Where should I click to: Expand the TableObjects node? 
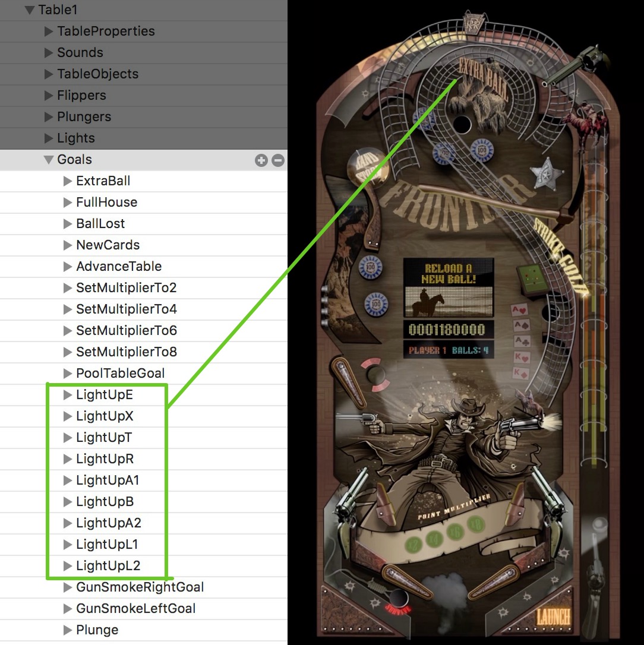[49, 74]
